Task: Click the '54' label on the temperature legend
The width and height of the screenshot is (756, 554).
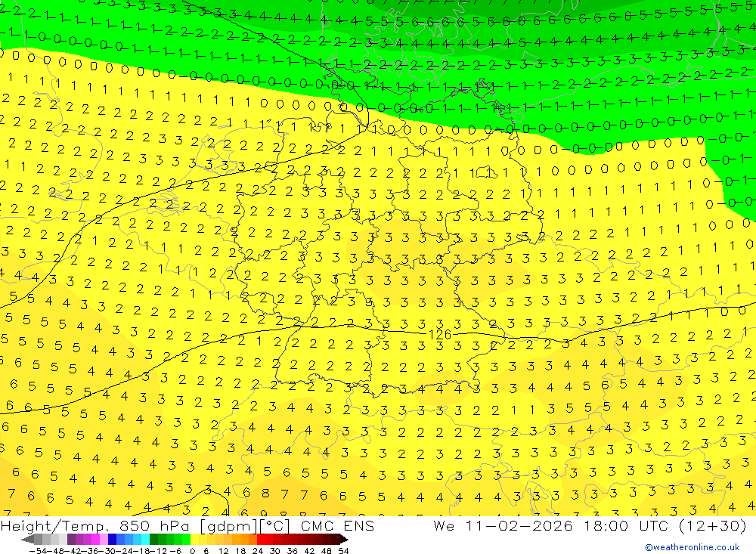Action: [x=343, y=551]
